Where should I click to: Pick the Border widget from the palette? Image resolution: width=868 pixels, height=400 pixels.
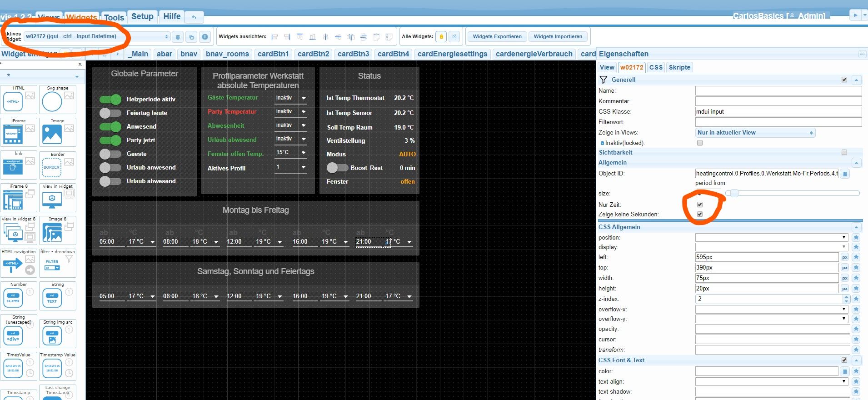pos(58,165)
